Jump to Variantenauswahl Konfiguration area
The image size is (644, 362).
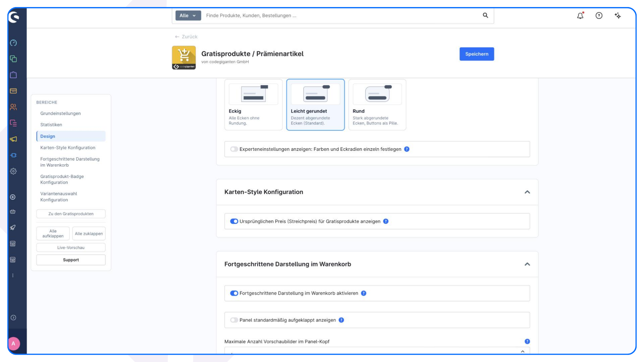59,197
